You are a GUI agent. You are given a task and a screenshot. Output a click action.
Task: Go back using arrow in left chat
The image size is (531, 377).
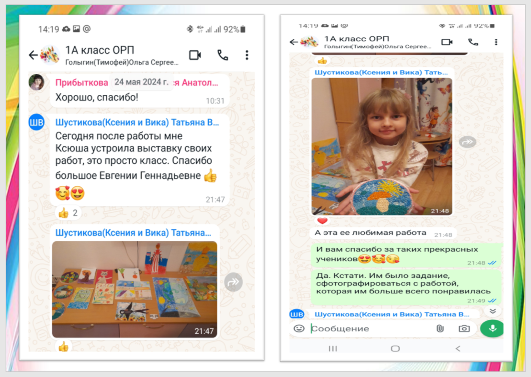33,55
